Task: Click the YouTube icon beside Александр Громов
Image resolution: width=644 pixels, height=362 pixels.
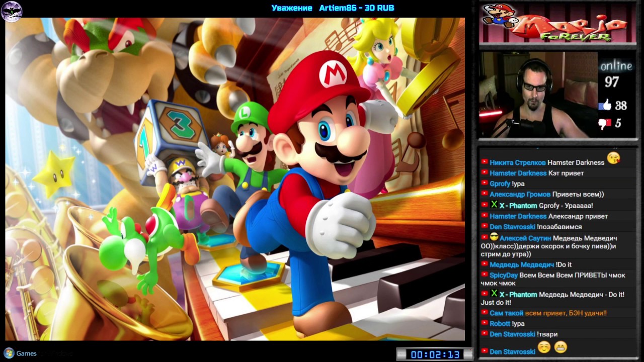Action: 485,194
